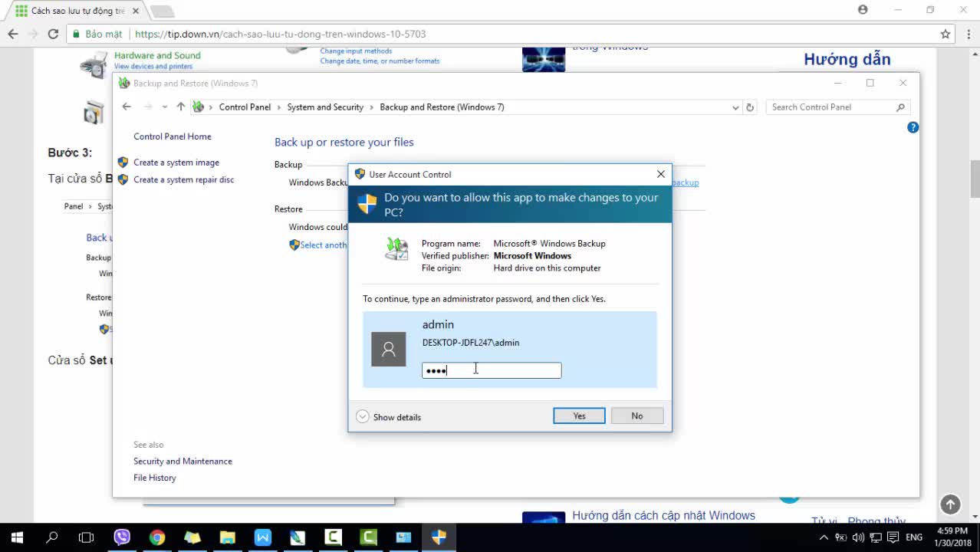Click the Chrome profile icon

(863, 10)
